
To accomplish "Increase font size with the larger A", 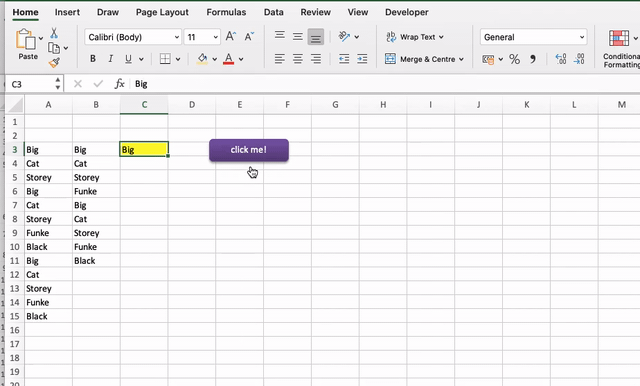I will pyautogui.click(x=231, y=37).
